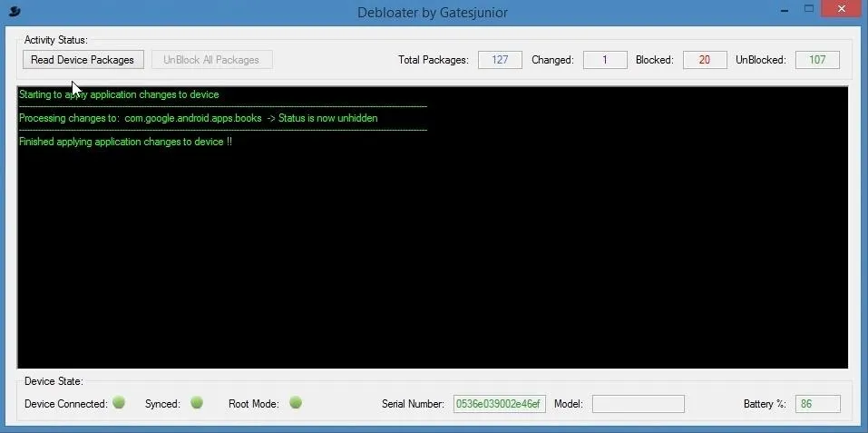Click the Battery % label
868x433 pixels.
click(765, 404)
